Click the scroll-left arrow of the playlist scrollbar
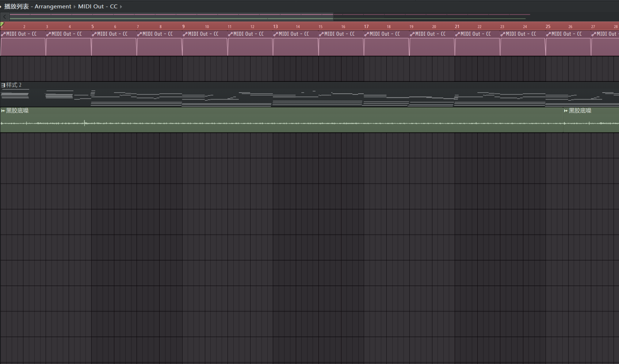619x364 pixels. [4, 16]
